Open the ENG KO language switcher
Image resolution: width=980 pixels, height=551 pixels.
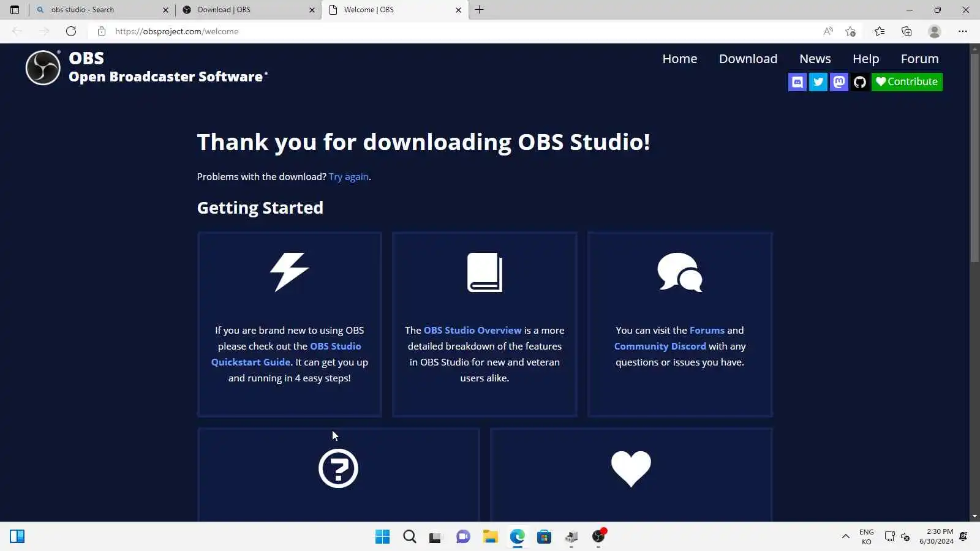(x=866, y=537)
